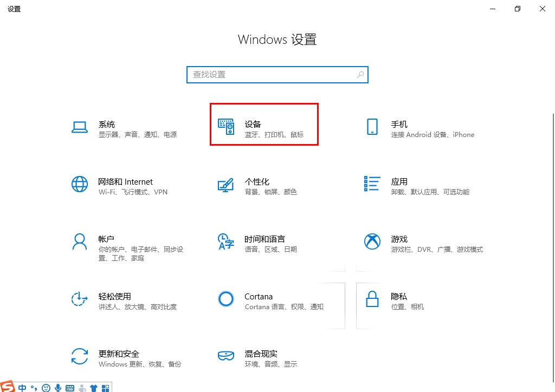Screen dimensions: 555x392
Task: Click the 隐私 heading text
Action: coord(399,296)
